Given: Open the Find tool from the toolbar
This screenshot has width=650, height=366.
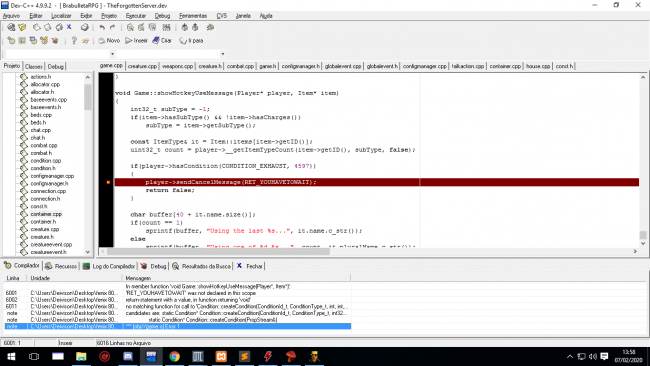Looking at the screenshot, I should pyautogui.click(x=130, y=27).
